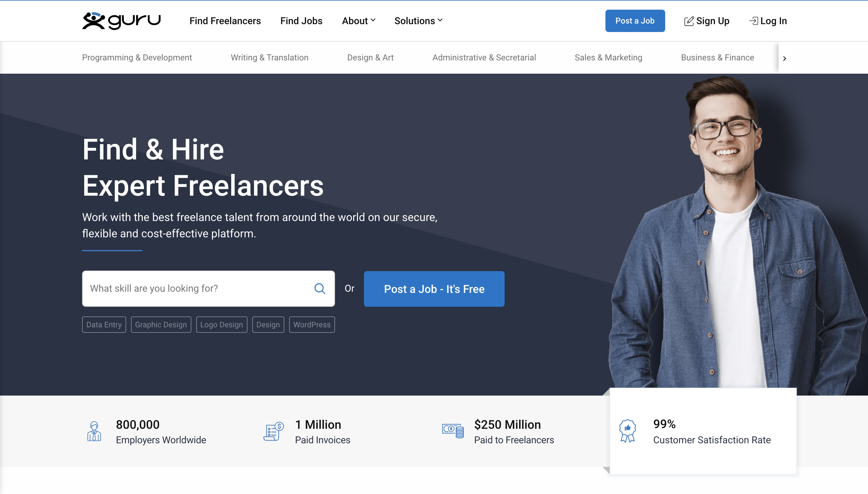868x494 pixels.
Task: Click the '800,000' statistic text
Action: click(138, 424)
